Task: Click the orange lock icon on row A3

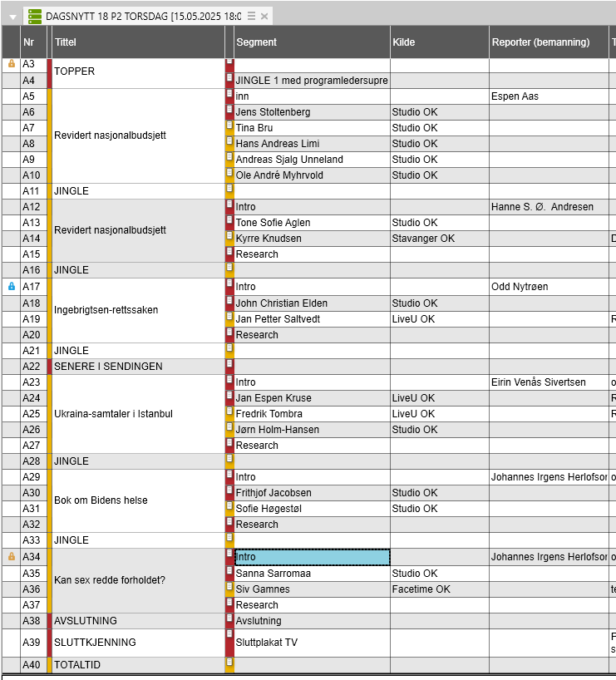Action: [x=12, y=64]
